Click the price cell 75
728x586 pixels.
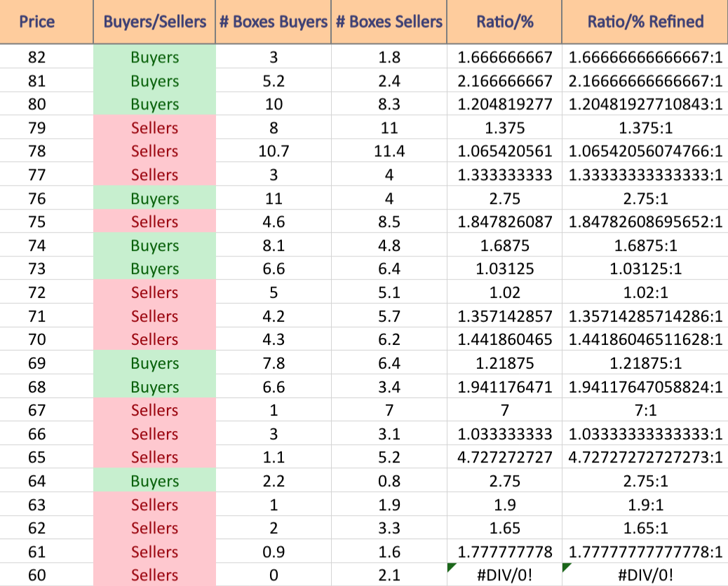pos(46,222)
